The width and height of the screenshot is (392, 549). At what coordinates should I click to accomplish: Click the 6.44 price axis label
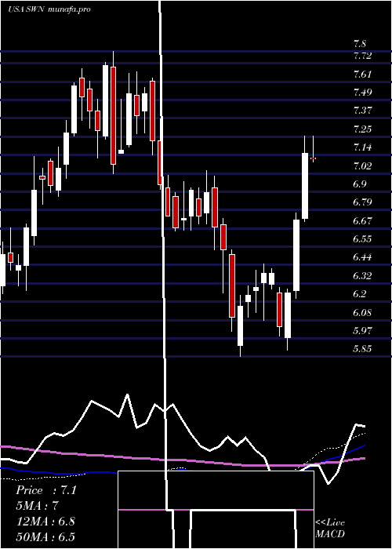click(362, 257)
